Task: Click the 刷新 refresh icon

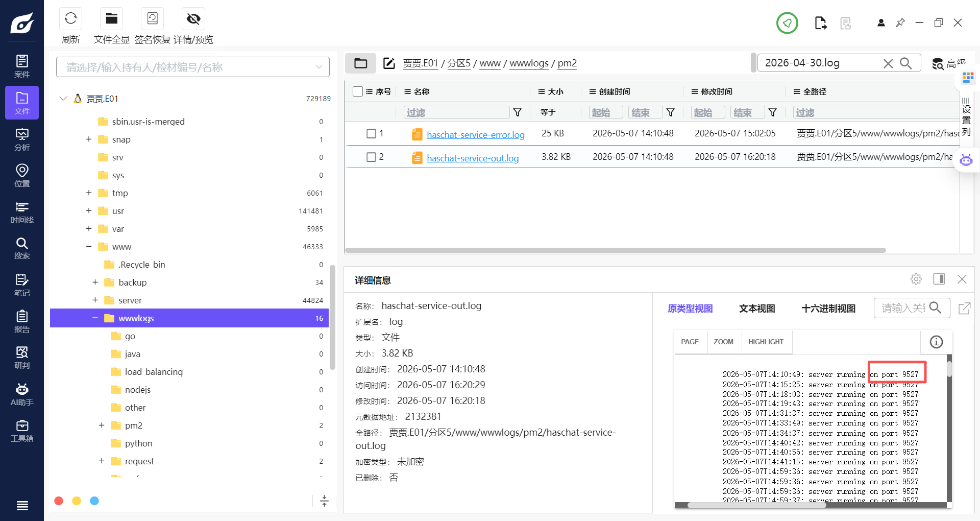Action: tap(71, 19)
